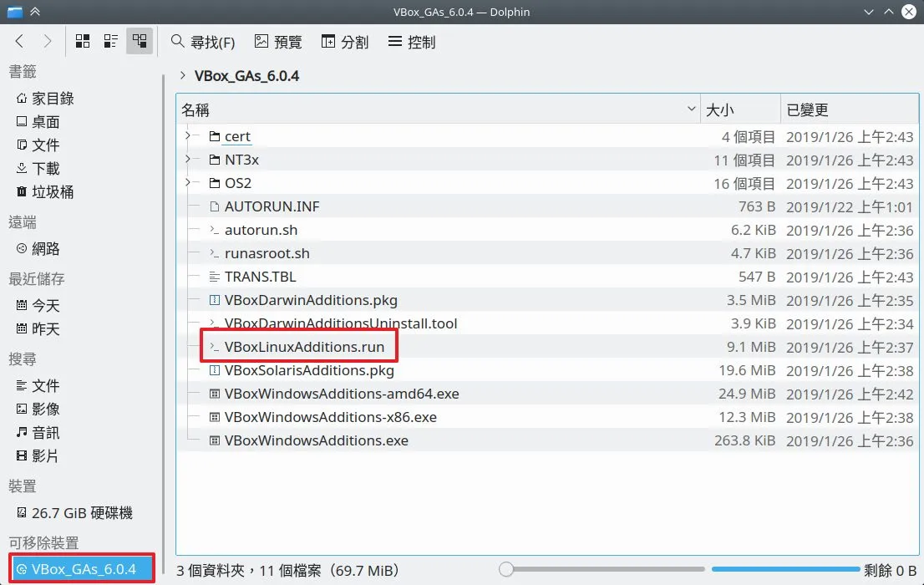Select VBoxWindowsAdditions-x86.exe file
This screenshot has width=924, height=585.
[x=331, y=417]
